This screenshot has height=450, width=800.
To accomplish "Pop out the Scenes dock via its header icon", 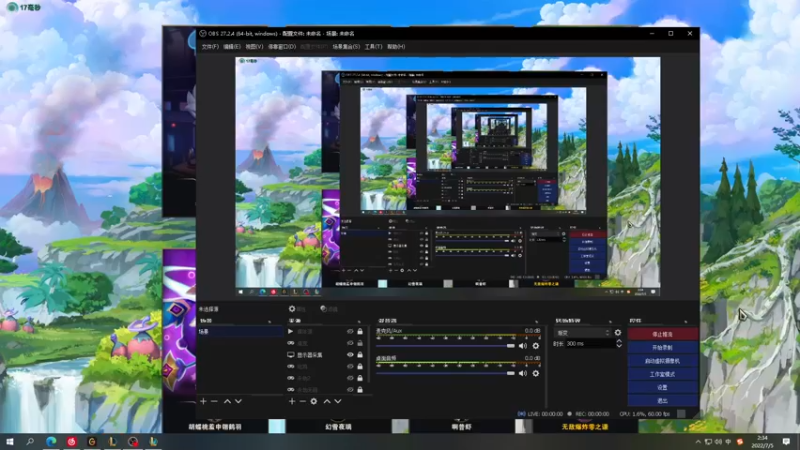I will coord(270,321).
